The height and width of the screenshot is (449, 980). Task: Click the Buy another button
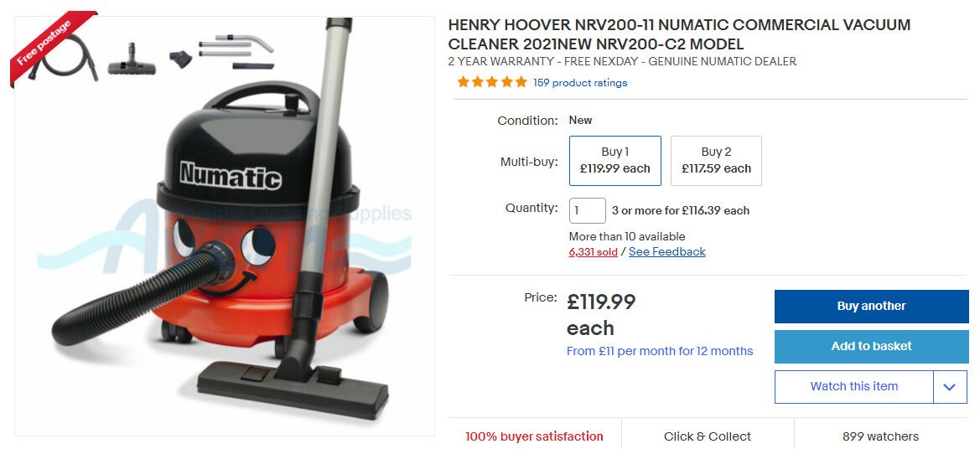[x=871, y=306]
